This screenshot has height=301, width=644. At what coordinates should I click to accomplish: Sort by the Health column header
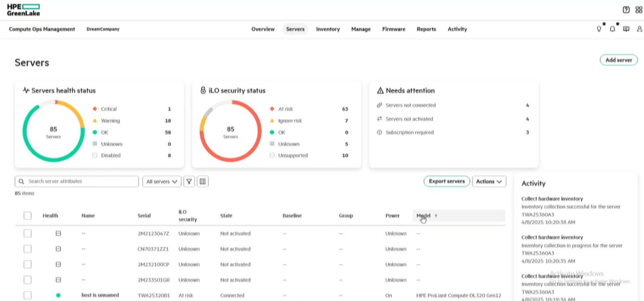50,216
